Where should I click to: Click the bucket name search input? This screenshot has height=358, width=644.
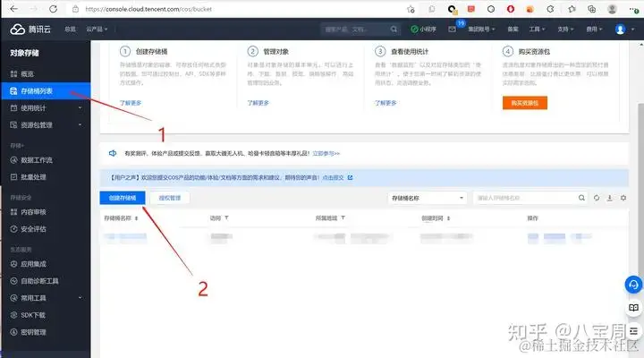click(526, 198)
